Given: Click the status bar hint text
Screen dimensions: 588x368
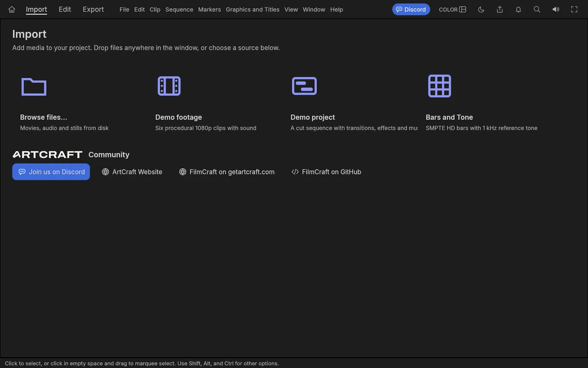Looking at the screenshot, I should [x=142, y=364].
